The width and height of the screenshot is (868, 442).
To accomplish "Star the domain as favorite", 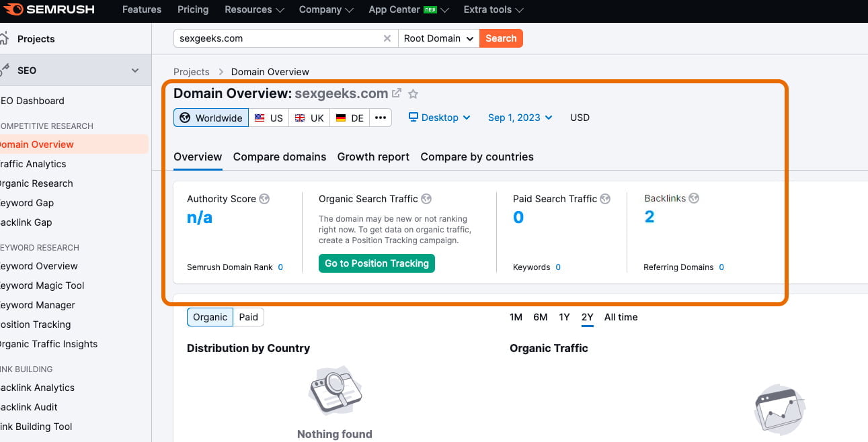I will pyautogui.click(x=413, y=94).
